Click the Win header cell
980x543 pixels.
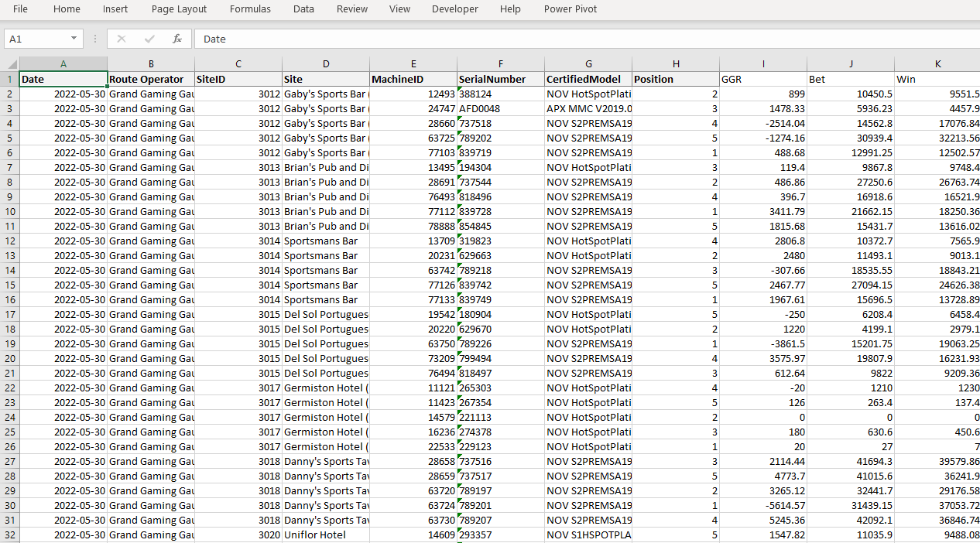[x=937, y=79]
